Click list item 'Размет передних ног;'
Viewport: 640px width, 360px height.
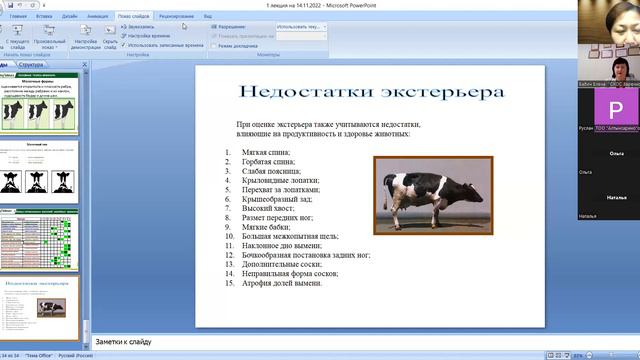click(278, 218)
